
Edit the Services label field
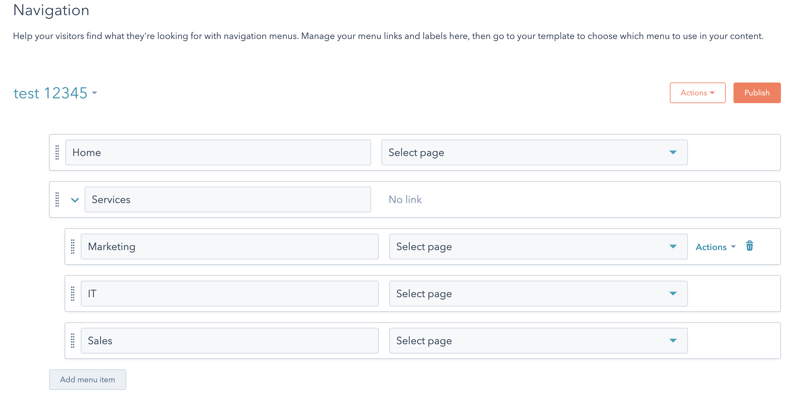(x=228, y=200)
